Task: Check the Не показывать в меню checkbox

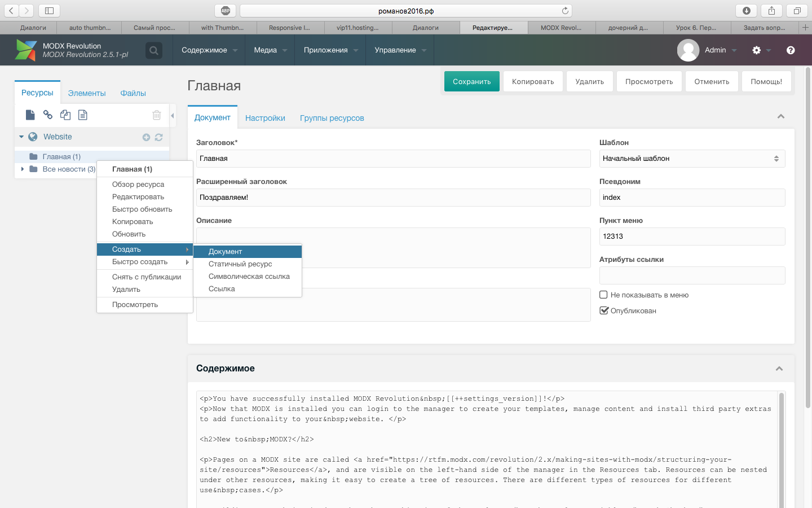Action: point(603,295)
